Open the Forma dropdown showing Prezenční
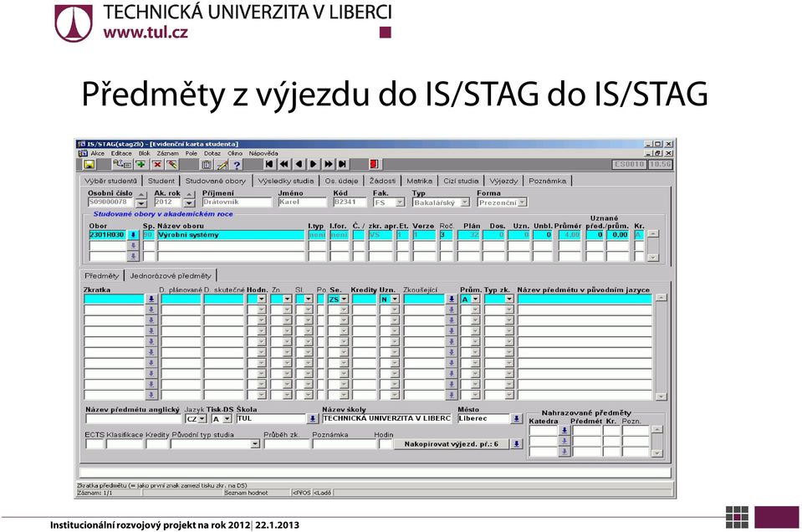This screenshot has height=532, width=802. click(x=522, y=202)
